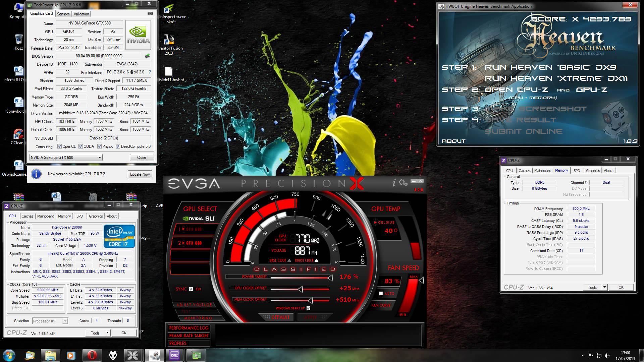
Task: Open the SPD tab in Memory CPU-Z window
Action: click(x=577, y=171)
